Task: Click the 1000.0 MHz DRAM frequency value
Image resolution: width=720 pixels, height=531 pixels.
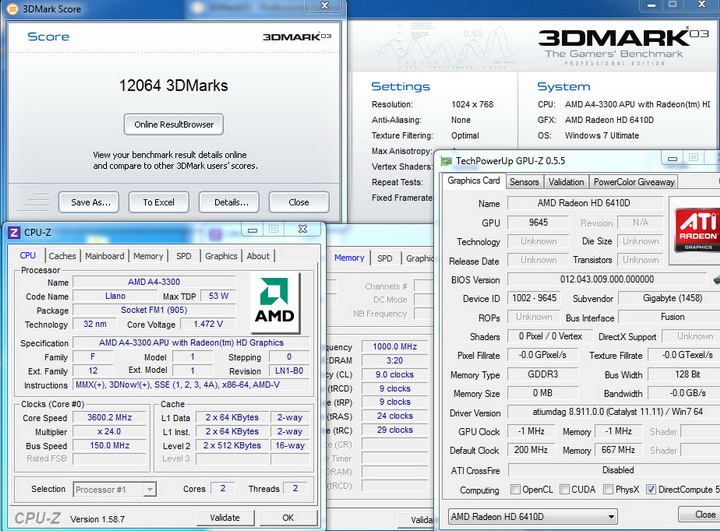Action: tap(395, 347)
